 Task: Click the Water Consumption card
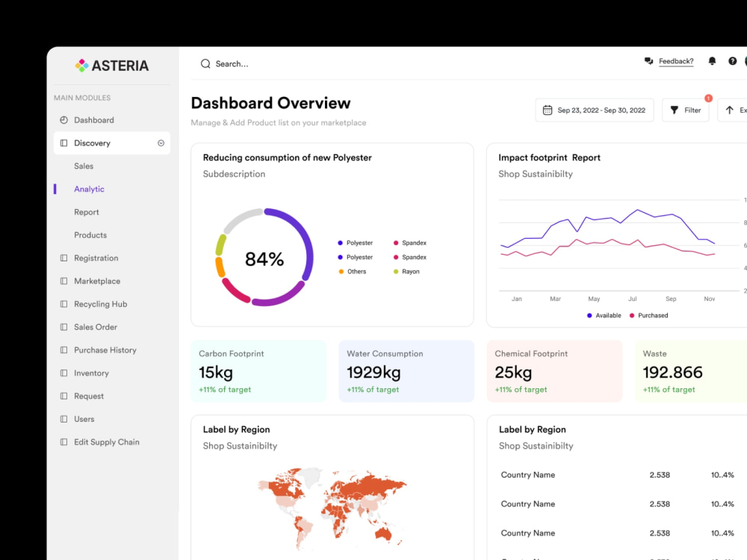406,371
